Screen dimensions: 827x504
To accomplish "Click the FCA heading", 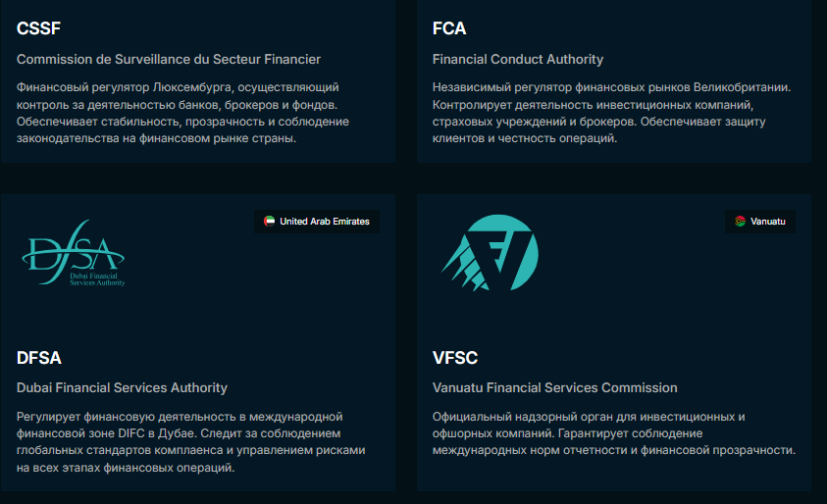I will [x=449, y=29].
